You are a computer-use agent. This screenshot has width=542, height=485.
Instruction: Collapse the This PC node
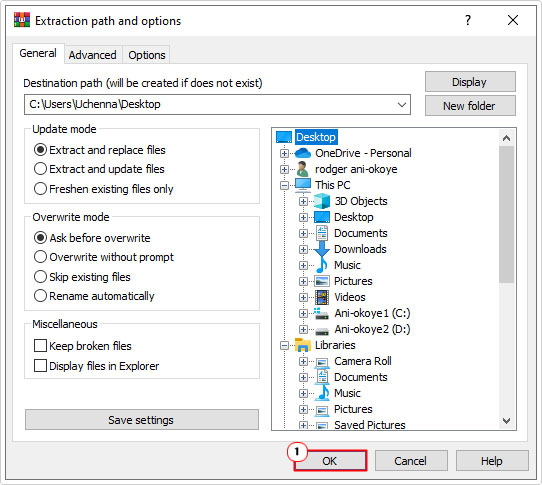[x=284, y=185]
